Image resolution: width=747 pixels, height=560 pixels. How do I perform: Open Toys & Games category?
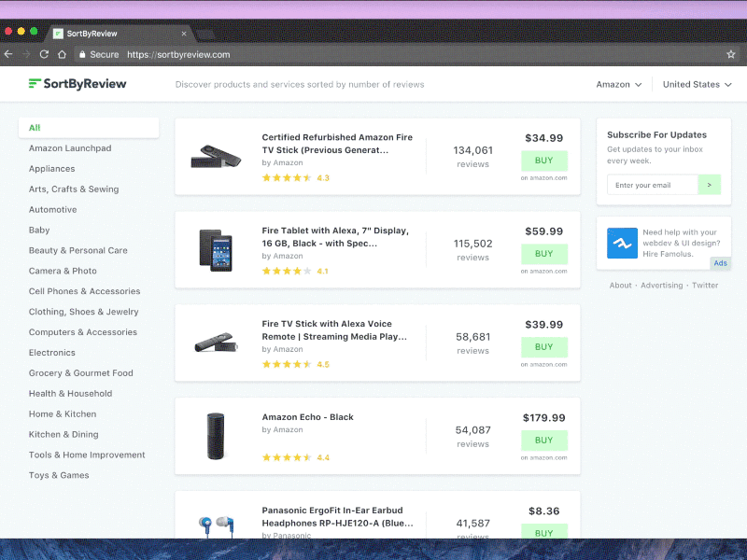59,475
